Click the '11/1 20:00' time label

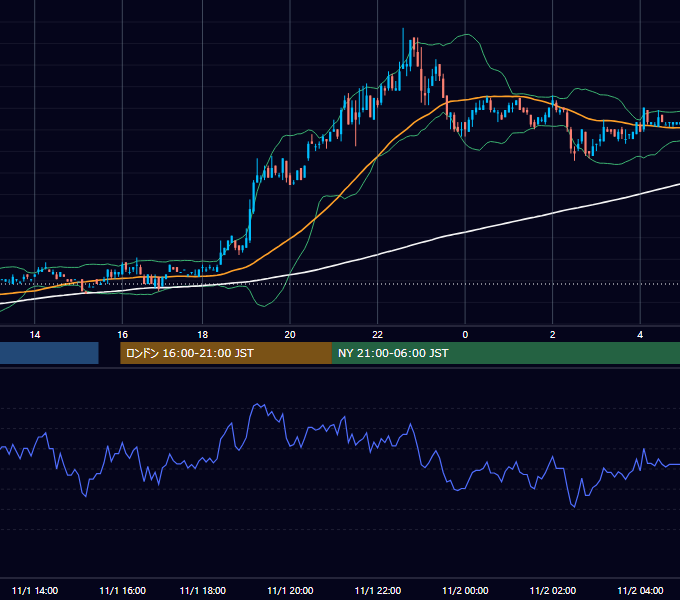pyautogui.click(x=290, y=591)
